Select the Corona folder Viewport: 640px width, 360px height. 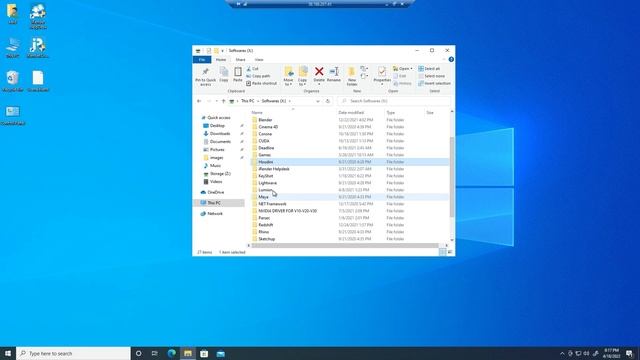pyautogui.click(x=265, y=134)
